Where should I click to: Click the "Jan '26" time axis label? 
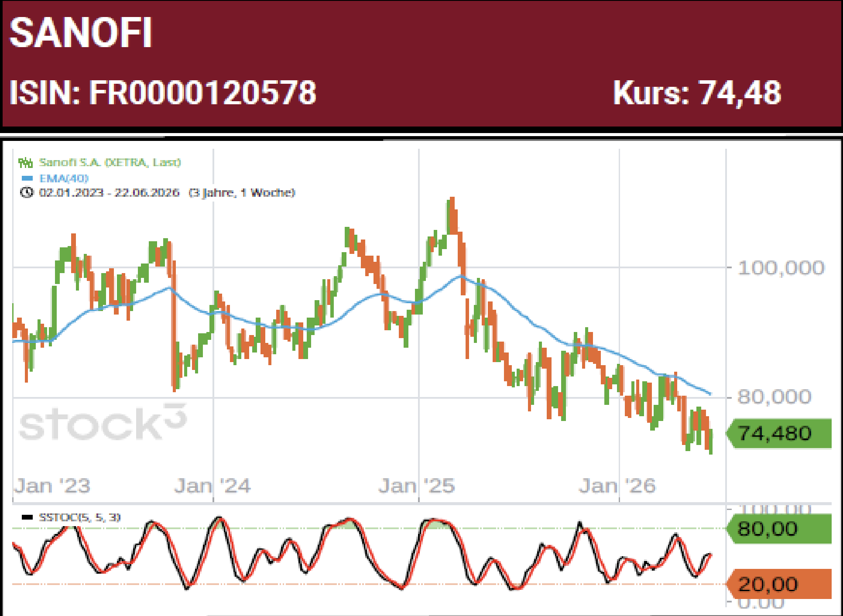617,486
